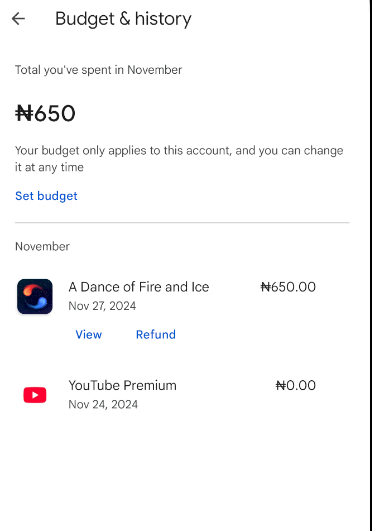Click the budget description paragraph text

(x=179, y=158)
